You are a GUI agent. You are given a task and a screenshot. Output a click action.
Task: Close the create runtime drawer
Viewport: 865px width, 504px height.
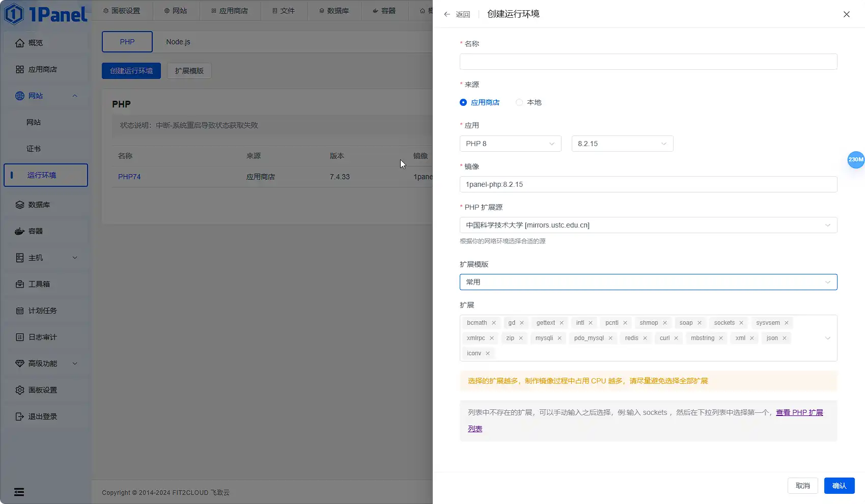(x=847, y=14)
